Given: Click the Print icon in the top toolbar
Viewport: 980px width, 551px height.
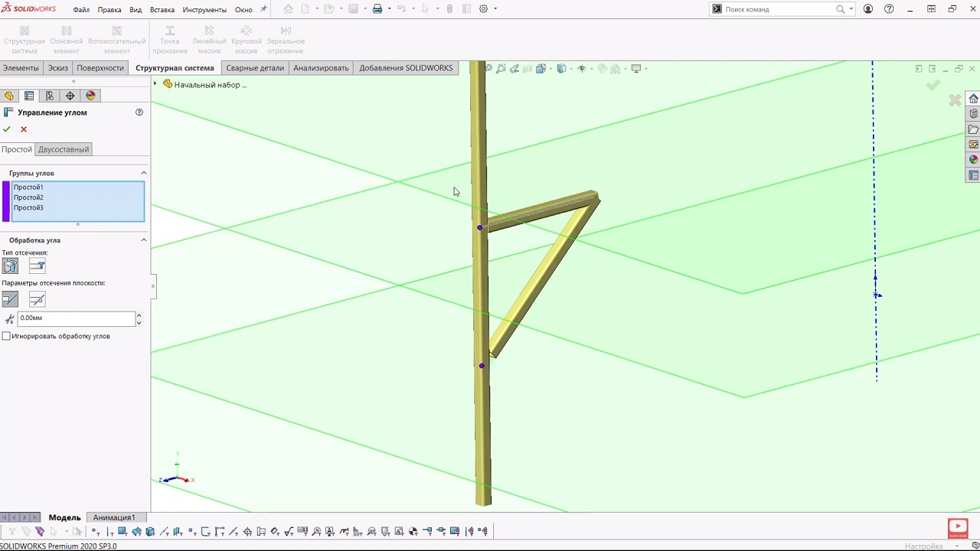Looking at the screenshot, I should point(377,9).
